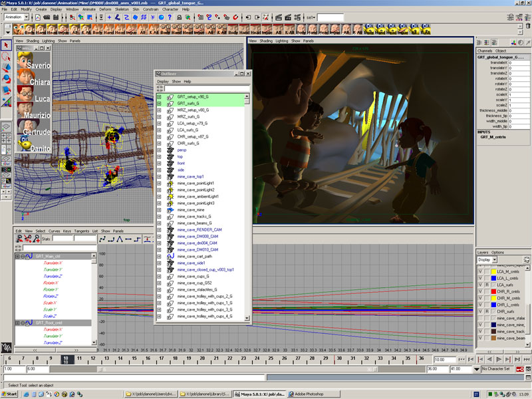Open the character set dropdown arrow

[x=476, y=369]
